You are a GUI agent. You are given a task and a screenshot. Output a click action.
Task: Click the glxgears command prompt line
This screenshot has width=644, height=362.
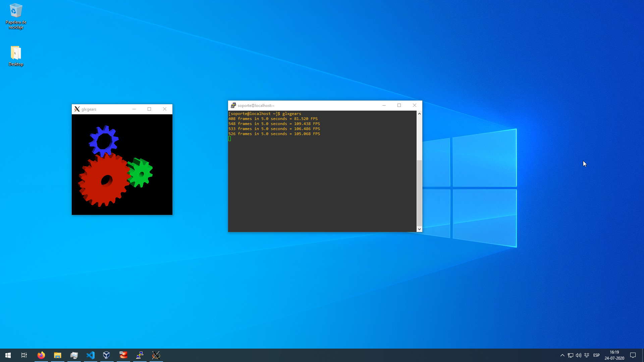point(265,114)
